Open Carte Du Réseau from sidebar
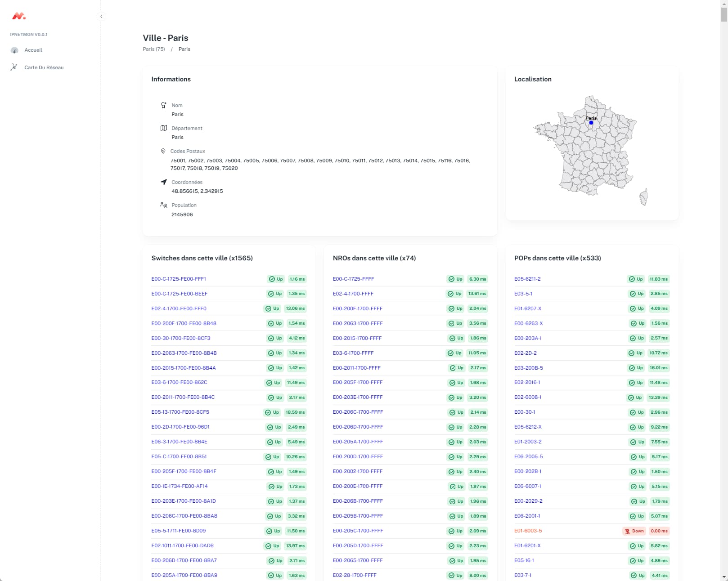Image resolution: width=728 pixels, height=581 pixels. [x=44, y=67]
